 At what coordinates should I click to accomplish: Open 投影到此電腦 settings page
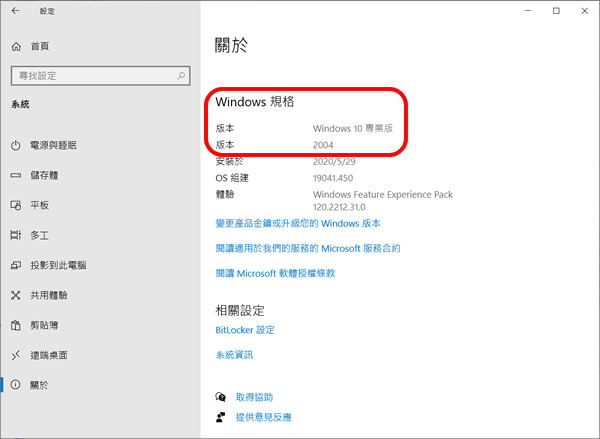coord(58,265)
